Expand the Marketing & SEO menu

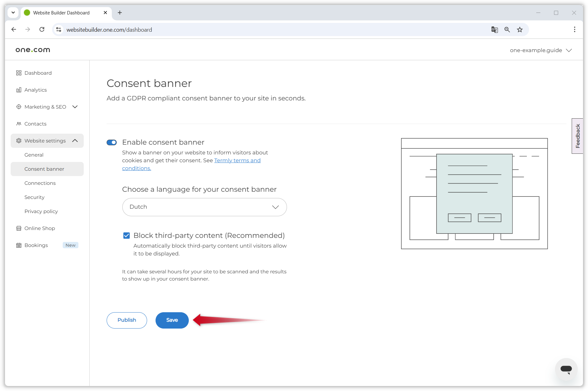[75, 107]
